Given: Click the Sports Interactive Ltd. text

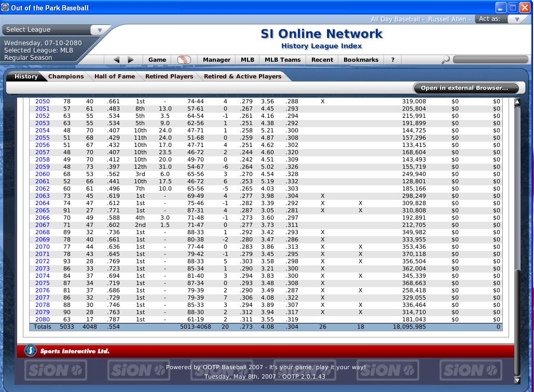Looking at the screenshot, I should 75,351.
